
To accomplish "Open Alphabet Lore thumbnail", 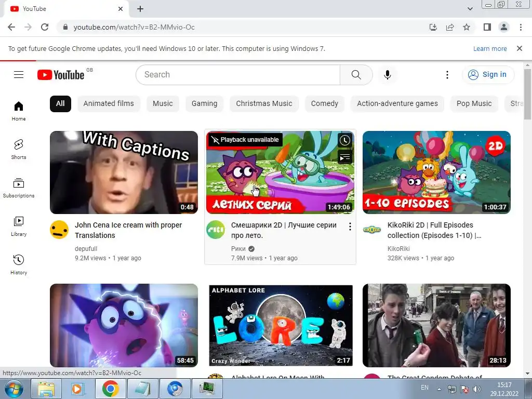I will [x=281, y=325].
